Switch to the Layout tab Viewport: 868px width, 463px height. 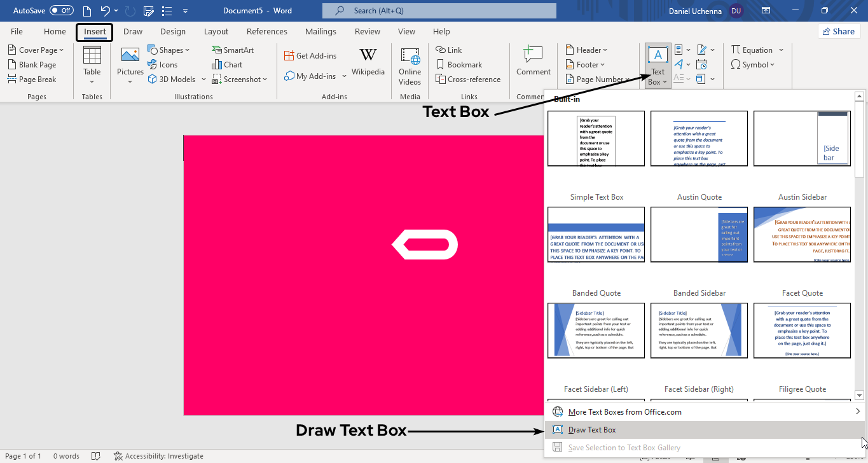point(216,32)
